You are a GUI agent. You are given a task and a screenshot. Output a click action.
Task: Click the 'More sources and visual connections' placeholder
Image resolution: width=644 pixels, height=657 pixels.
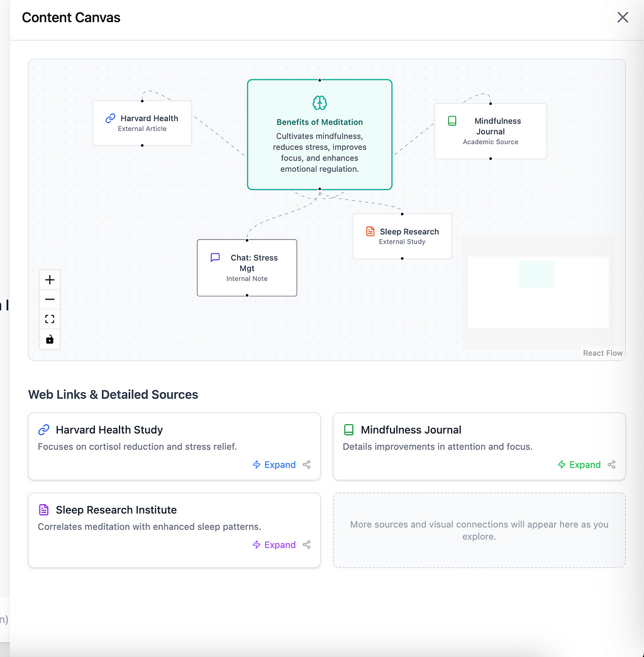click(479, 531)
